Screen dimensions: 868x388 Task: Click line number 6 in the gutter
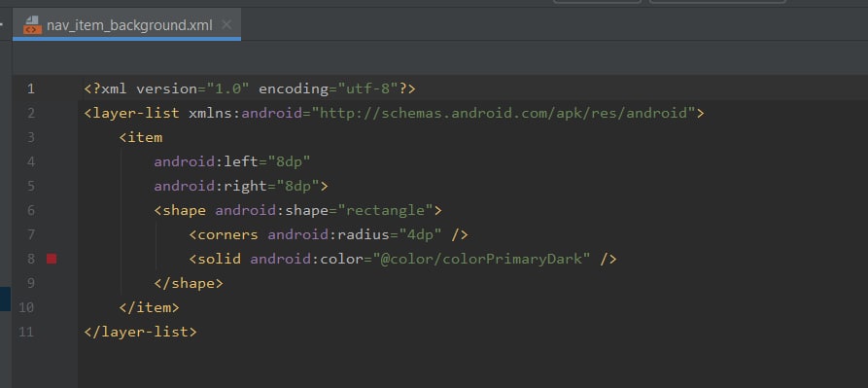[30, 210]
